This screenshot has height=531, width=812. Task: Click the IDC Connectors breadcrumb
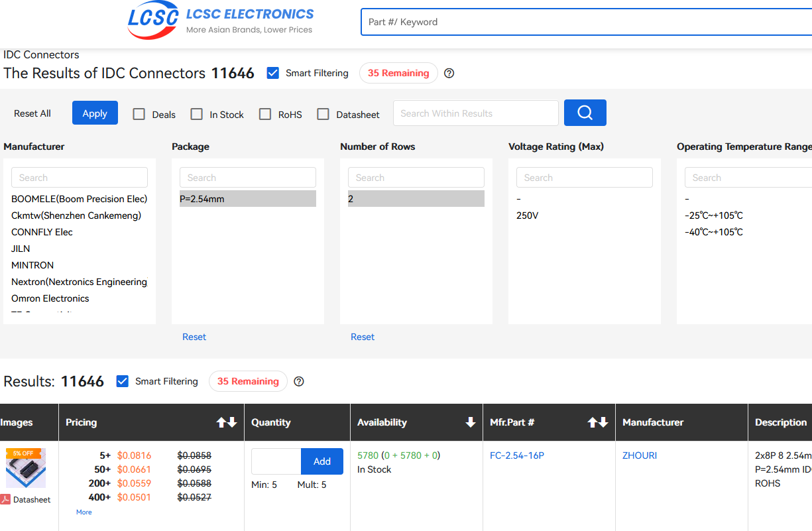41,55
